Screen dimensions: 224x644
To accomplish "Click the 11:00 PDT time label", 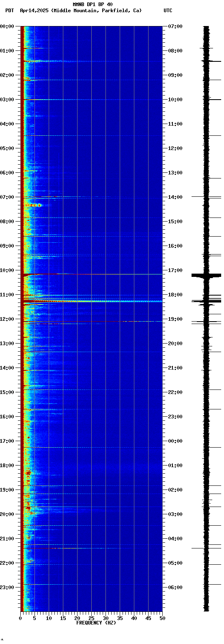I will coord(7,295).
